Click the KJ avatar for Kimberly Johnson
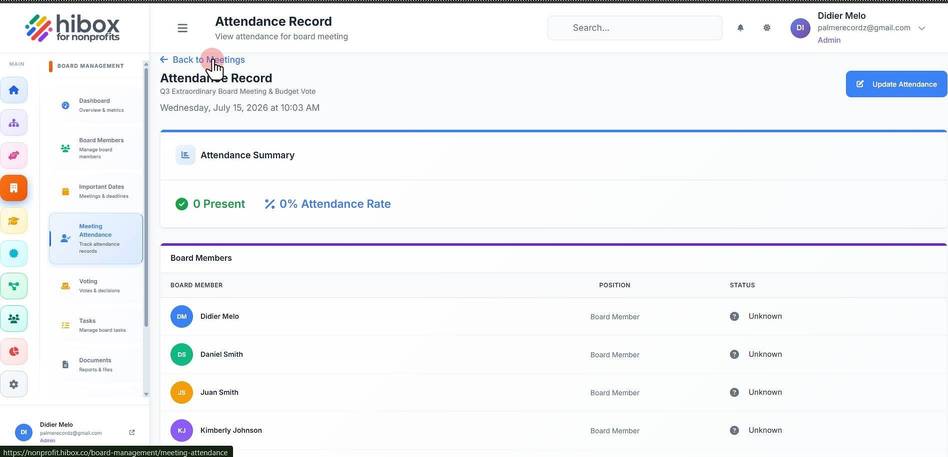This screenshot has width=948, height=457. 181,430
